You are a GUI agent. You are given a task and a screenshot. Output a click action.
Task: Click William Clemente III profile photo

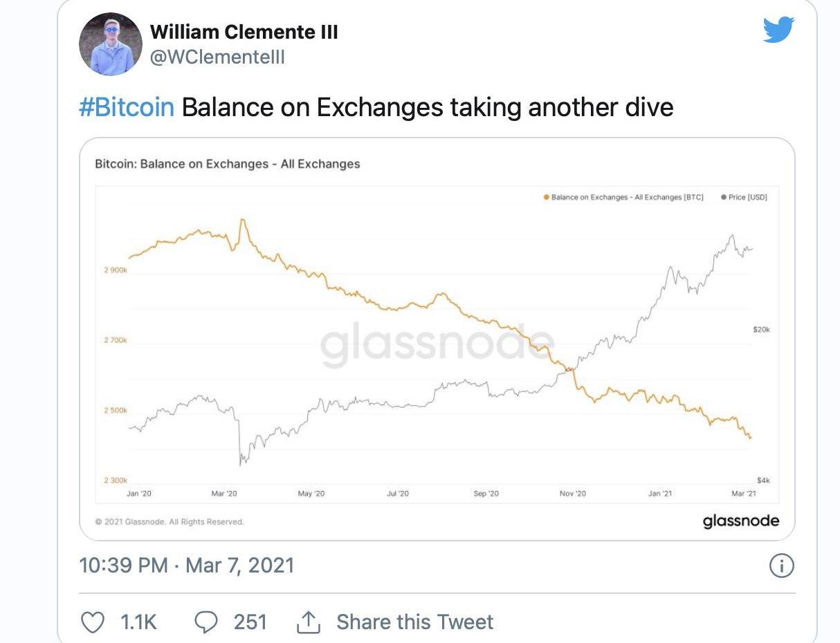pyautogui.click(x=111, y=44)
